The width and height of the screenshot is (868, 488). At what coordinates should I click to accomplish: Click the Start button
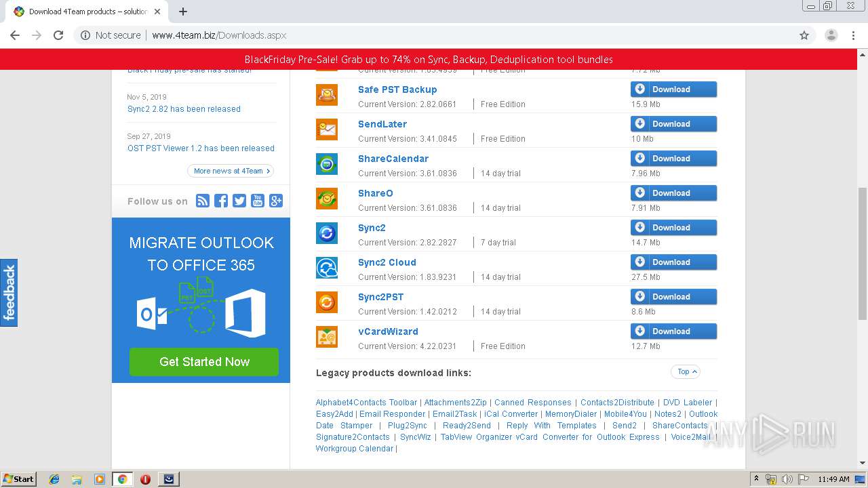[x=19, y=479]
